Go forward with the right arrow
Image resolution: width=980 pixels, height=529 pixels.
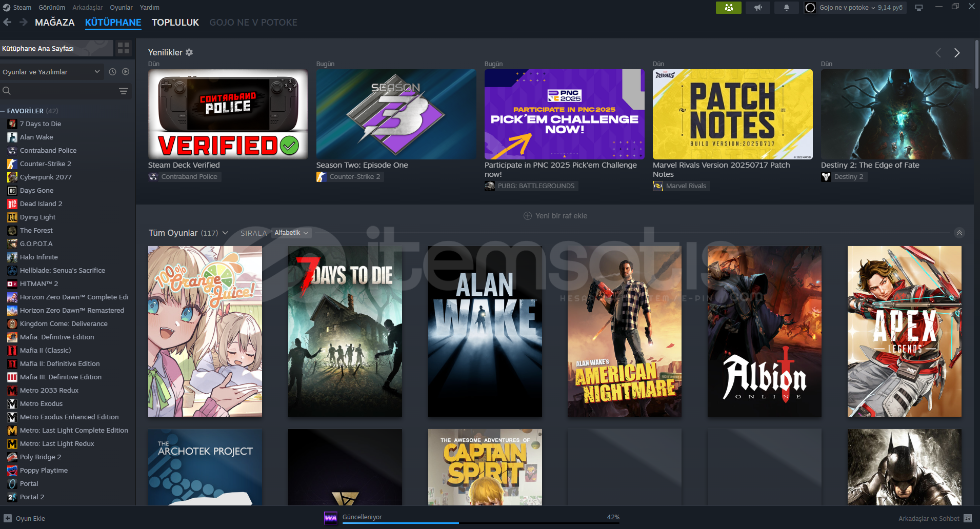tap(24, 22)
